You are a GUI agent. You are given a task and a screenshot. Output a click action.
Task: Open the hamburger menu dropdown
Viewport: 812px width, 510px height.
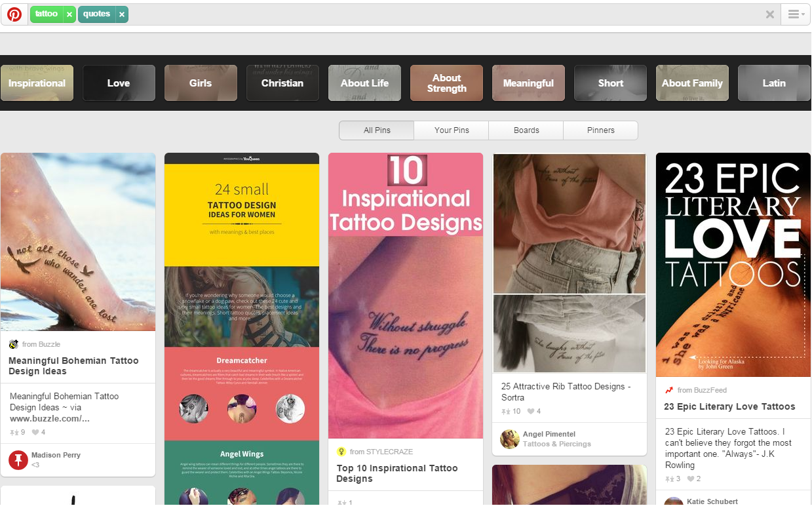796,14
